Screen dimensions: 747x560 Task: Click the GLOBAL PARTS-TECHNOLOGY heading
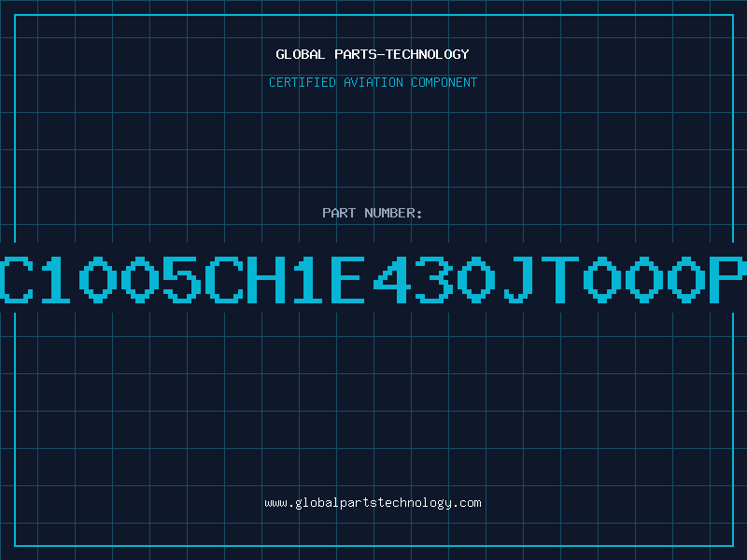pos(373,54)
